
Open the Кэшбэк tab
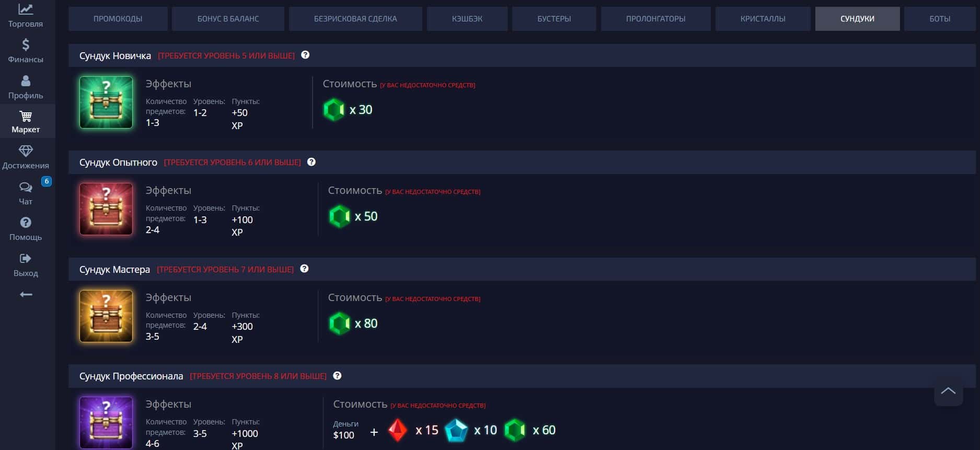tap(467, 19)
